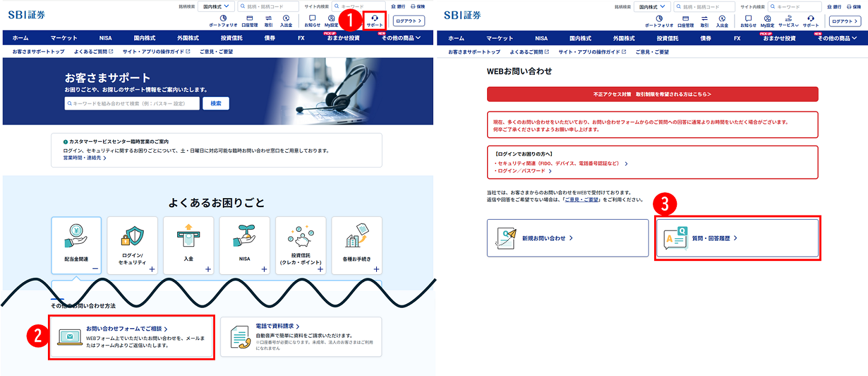Open NISA tab on right page
Screen dimensions: 868x376
tap(542, 38)
